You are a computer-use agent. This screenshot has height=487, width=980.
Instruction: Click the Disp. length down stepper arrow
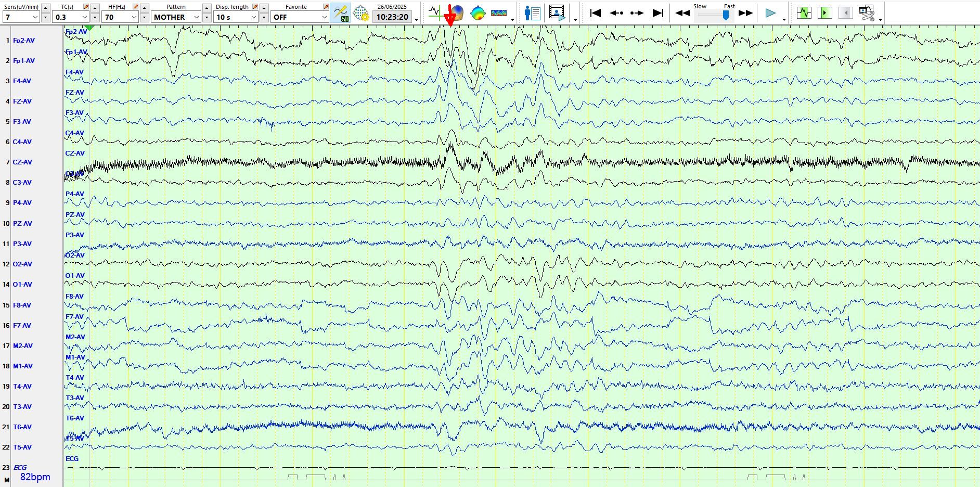pos(264,17)
